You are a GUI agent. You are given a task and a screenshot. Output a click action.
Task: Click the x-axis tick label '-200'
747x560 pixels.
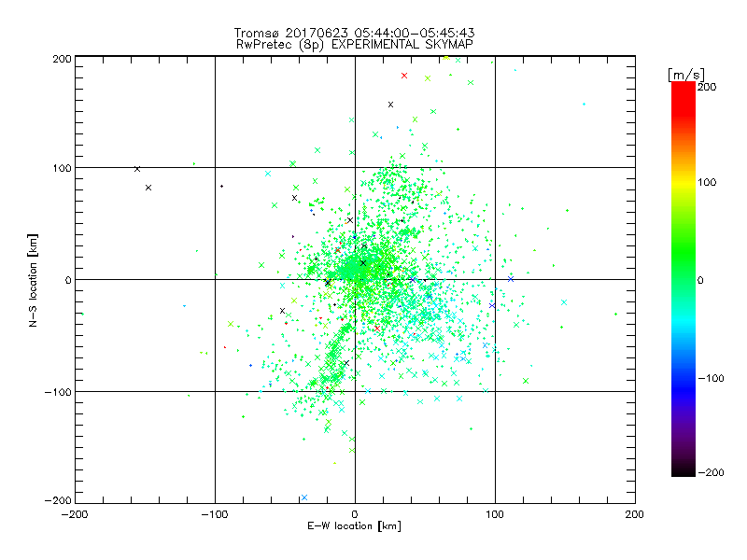(75, 514)
